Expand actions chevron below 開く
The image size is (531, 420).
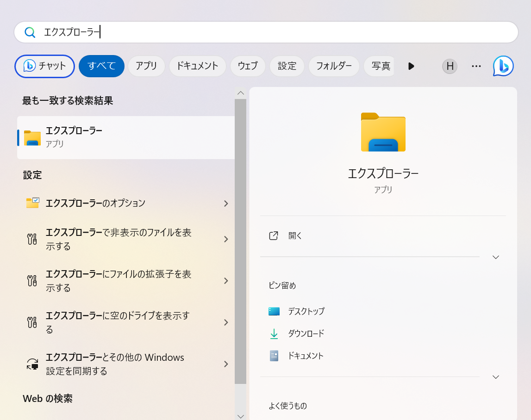tap(496, 257)
